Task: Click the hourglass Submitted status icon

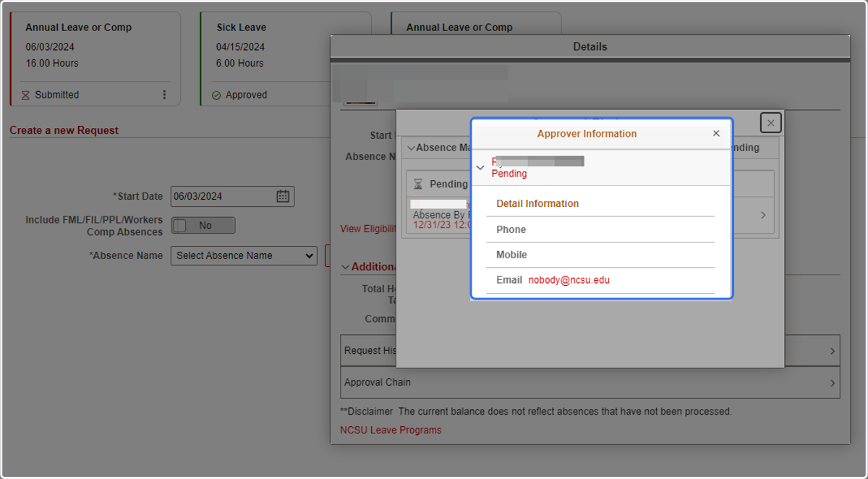Action: pyautogui.click(x=25, y=95)
